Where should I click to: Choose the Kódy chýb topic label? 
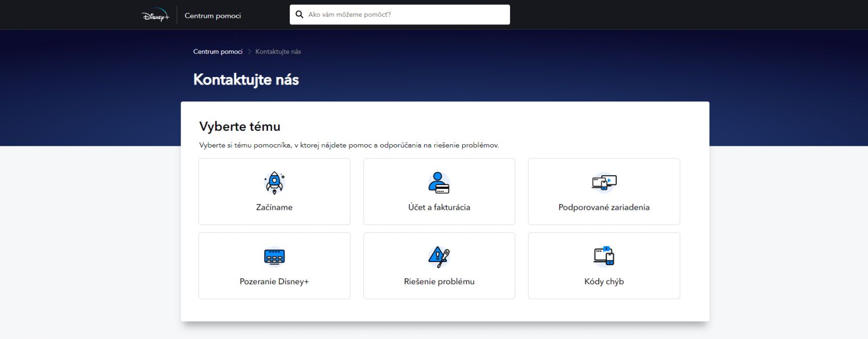pos(604,282)
